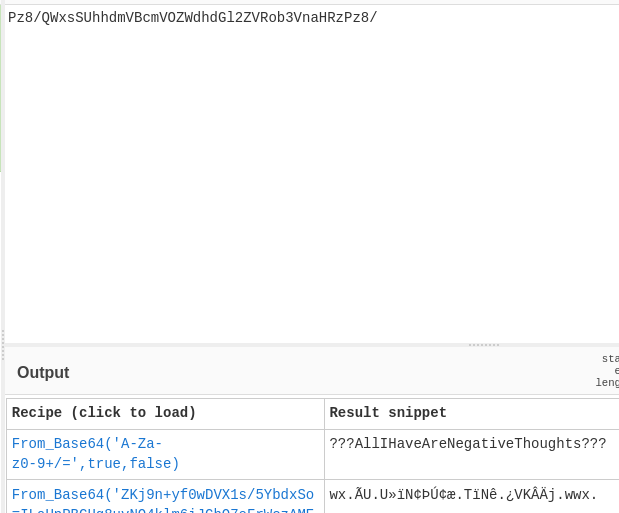Select the garbled second result snippet
The width and height of the screenshot is (619, 513).
tap(463, 495)
